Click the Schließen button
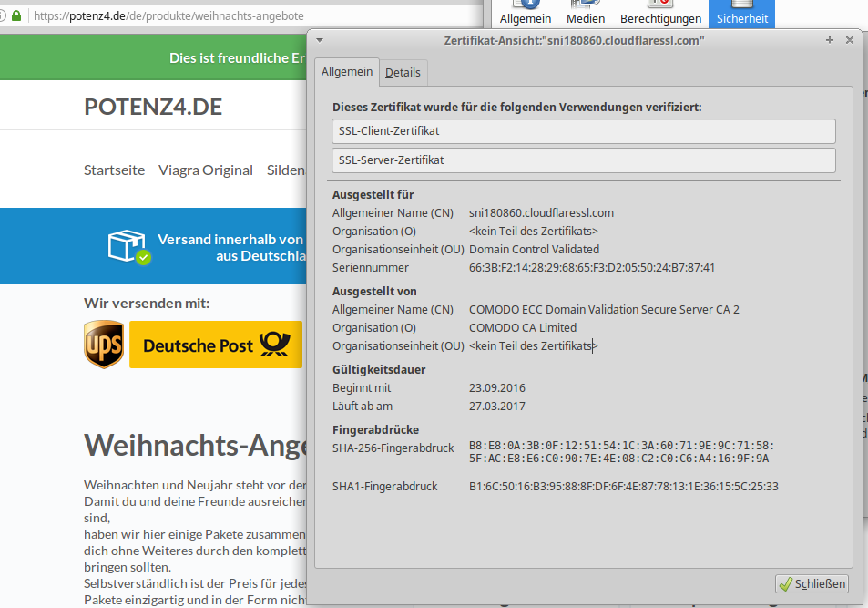 [812, 583]
